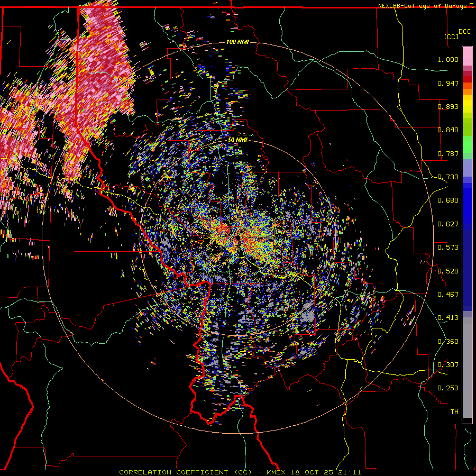Click the 0.360 scale value

click(448, 342)
